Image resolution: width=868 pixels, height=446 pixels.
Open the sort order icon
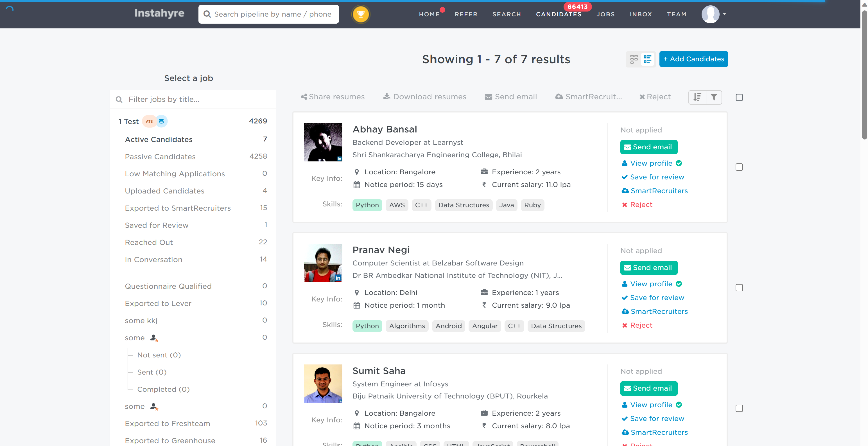point(697,97)
